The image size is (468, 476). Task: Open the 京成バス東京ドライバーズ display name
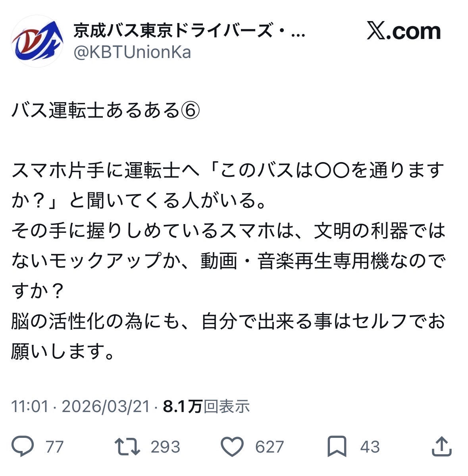[x=173, y=31]
